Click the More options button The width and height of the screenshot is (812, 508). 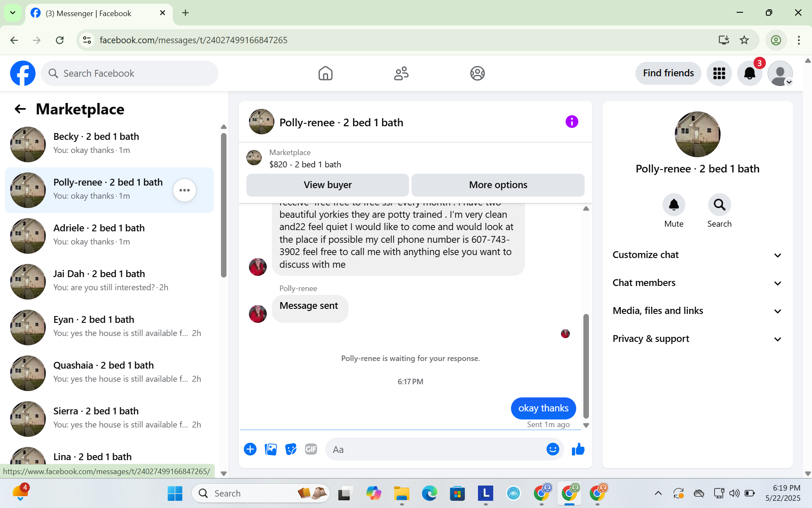pos(498,185)
